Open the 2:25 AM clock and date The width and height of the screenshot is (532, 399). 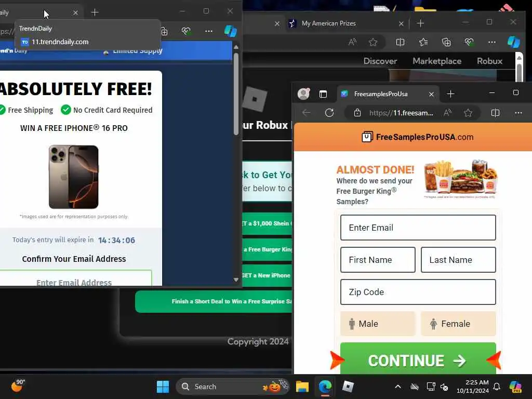pos(472,387)
